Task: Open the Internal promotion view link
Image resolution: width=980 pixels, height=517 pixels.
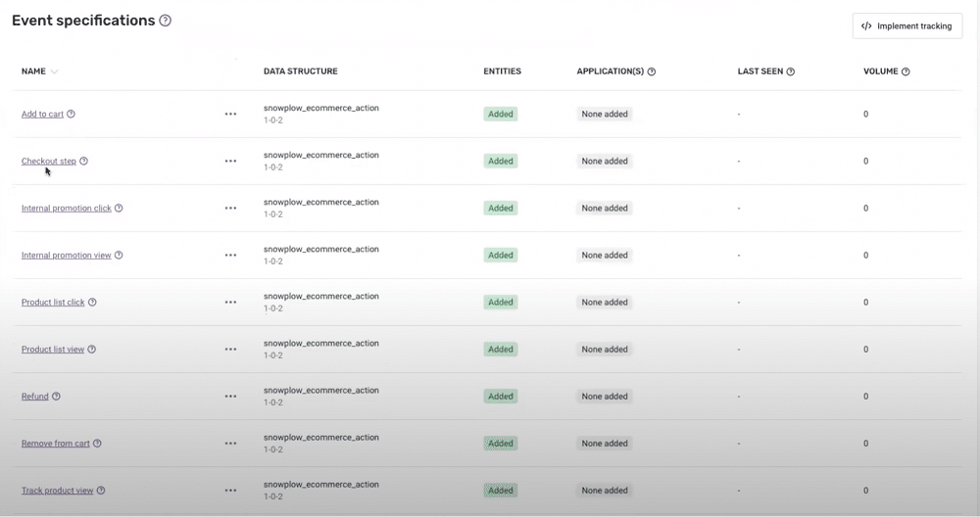Action: 67,256
